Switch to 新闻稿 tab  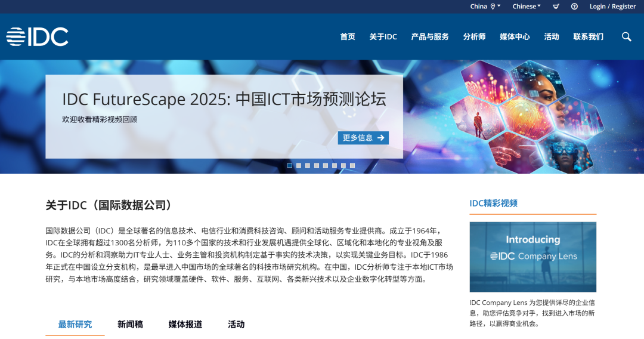pyautogui.click(x=130, y=324)
